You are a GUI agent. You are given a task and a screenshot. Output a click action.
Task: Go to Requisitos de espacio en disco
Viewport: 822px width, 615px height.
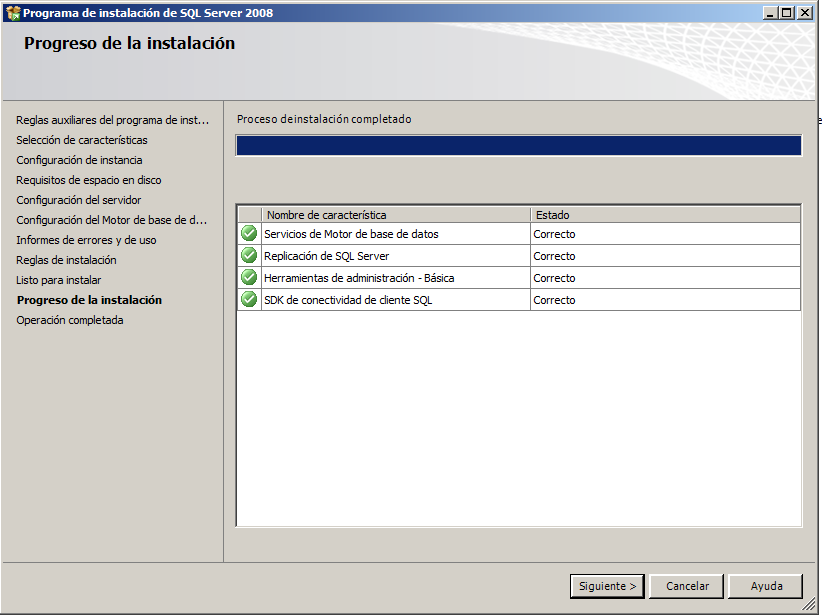pyautogui.click(x=88, y=180)
